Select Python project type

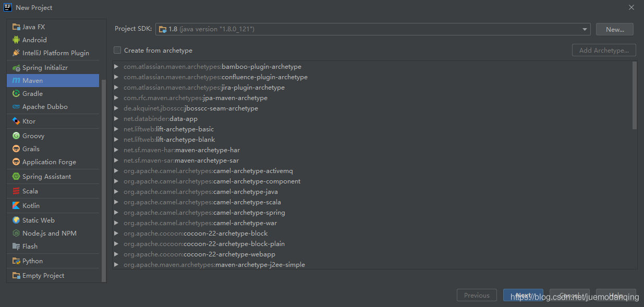click(53, 261)
